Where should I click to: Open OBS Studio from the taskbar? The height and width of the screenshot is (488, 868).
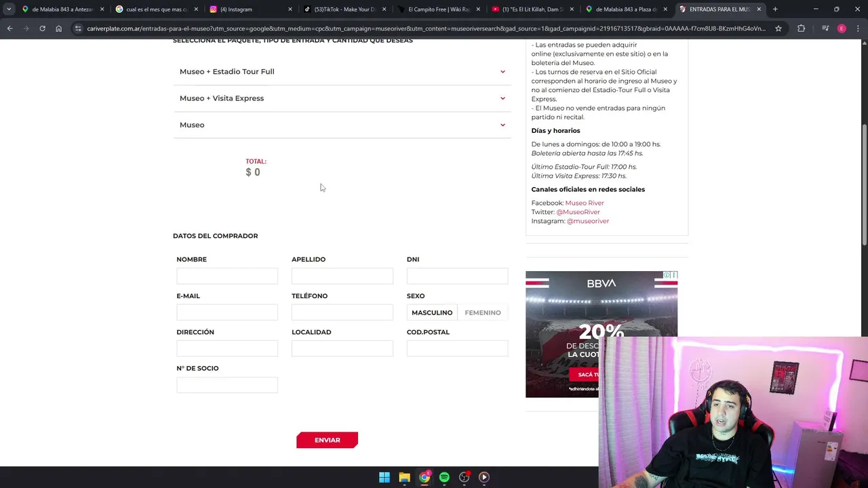click(x=465, y=477)
